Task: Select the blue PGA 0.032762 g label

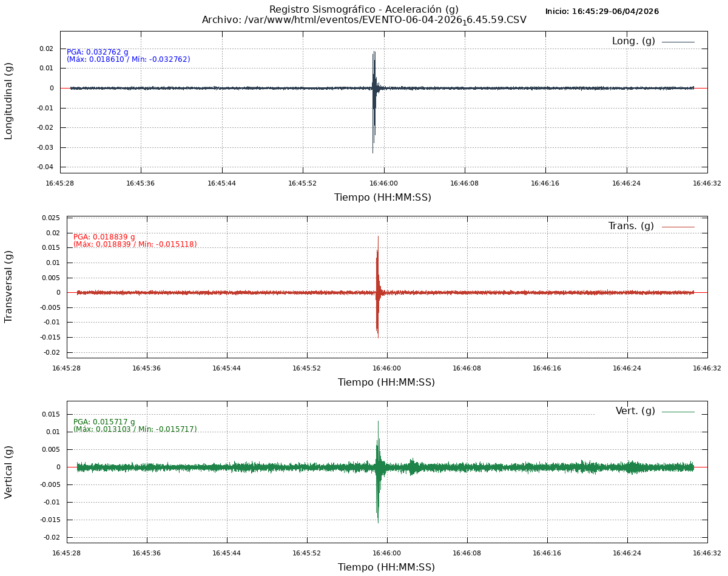Action: [x=98, y=52]
